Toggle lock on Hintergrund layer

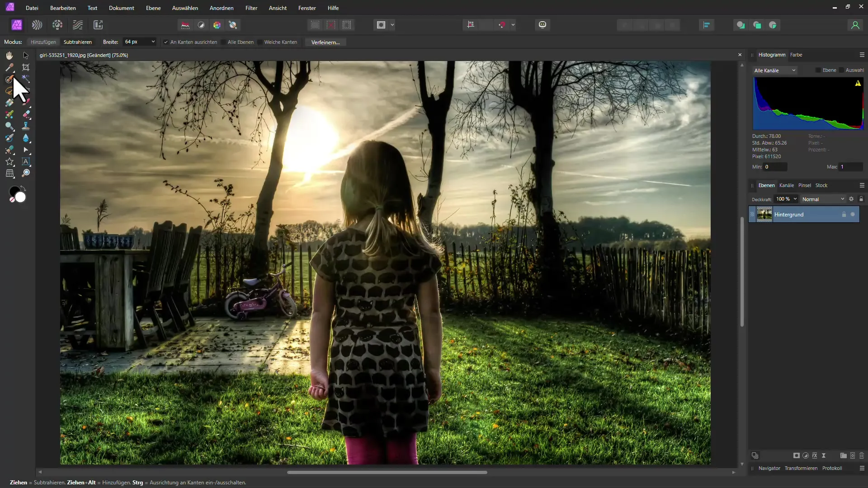coord(844,214)
